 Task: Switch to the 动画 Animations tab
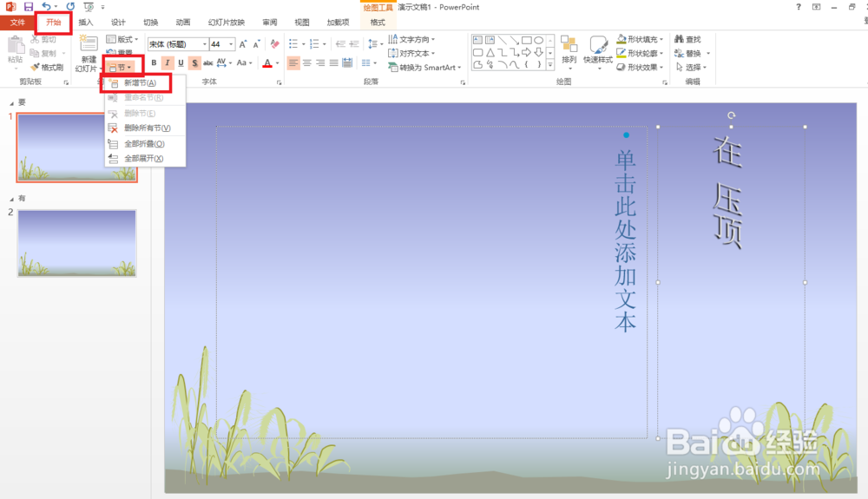pyautogui.click(x=182, y=22)
